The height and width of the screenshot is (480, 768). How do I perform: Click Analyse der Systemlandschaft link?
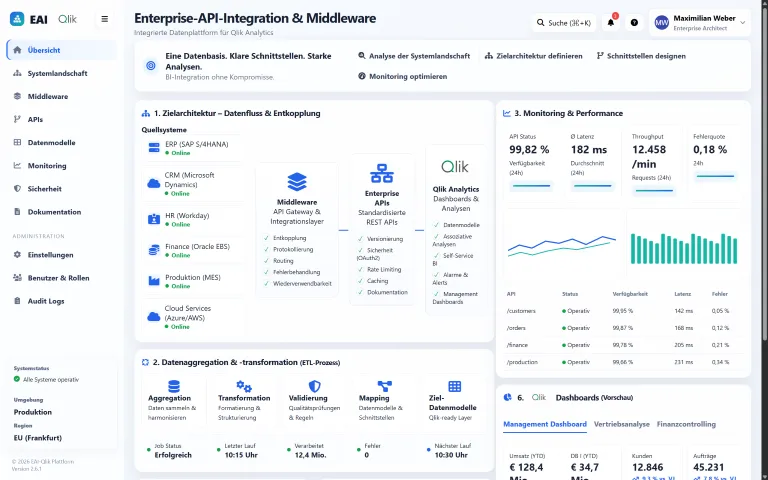pos(414,56)
